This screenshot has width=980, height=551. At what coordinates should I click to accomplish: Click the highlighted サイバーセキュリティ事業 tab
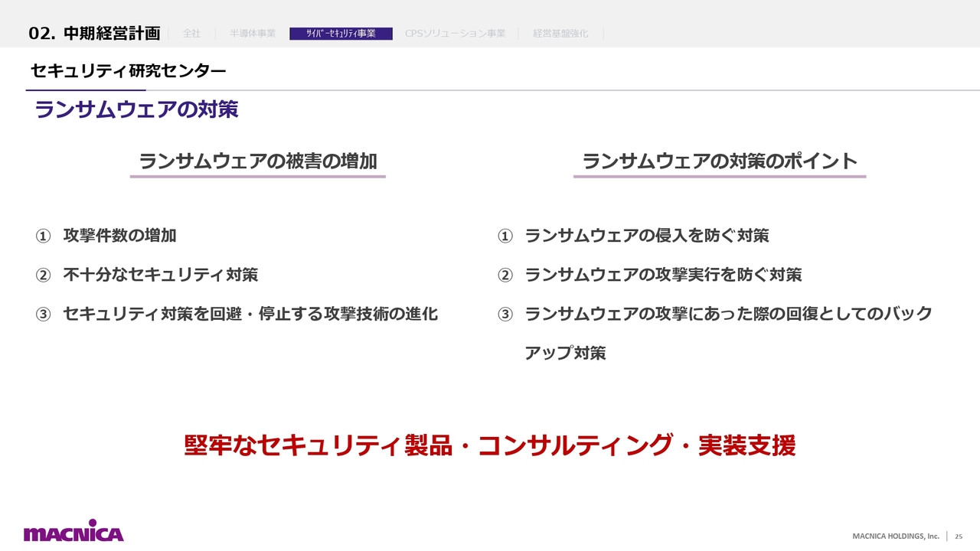point(341,34)
